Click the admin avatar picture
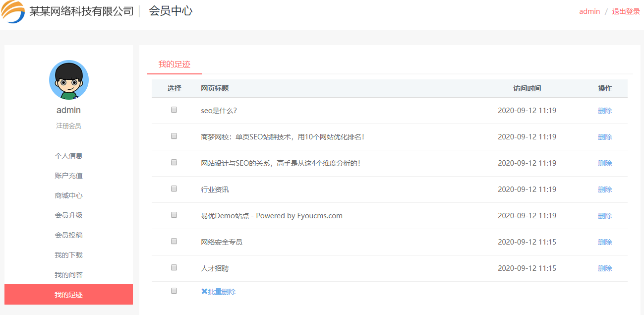 point(68,80)
